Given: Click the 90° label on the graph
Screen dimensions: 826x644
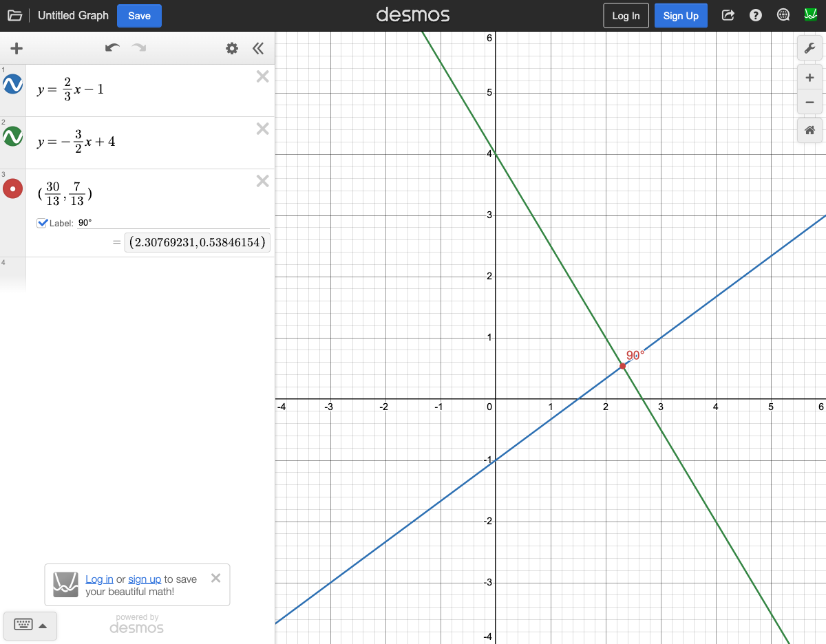Looking at the screenshot, I should coord(635,355).
